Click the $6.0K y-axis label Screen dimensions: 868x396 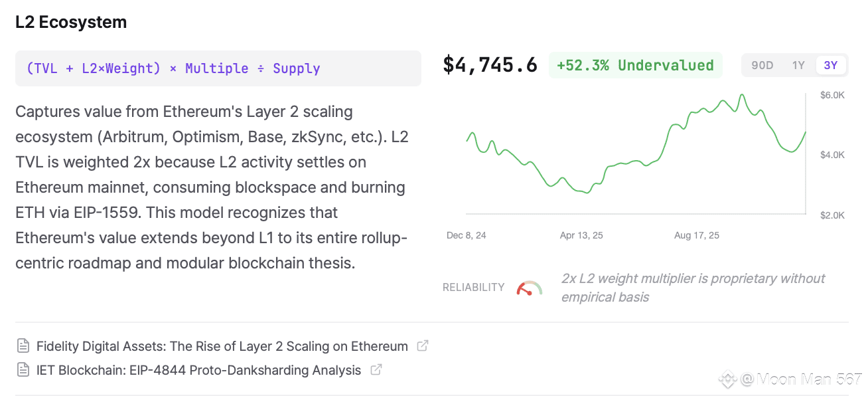click(x=832, y=95)
